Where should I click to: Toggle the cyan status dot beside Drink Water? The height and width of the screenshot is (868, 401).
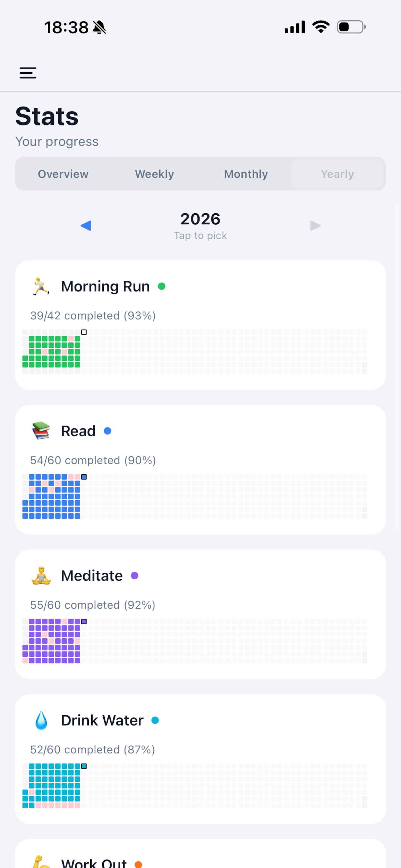pos(156,721)
